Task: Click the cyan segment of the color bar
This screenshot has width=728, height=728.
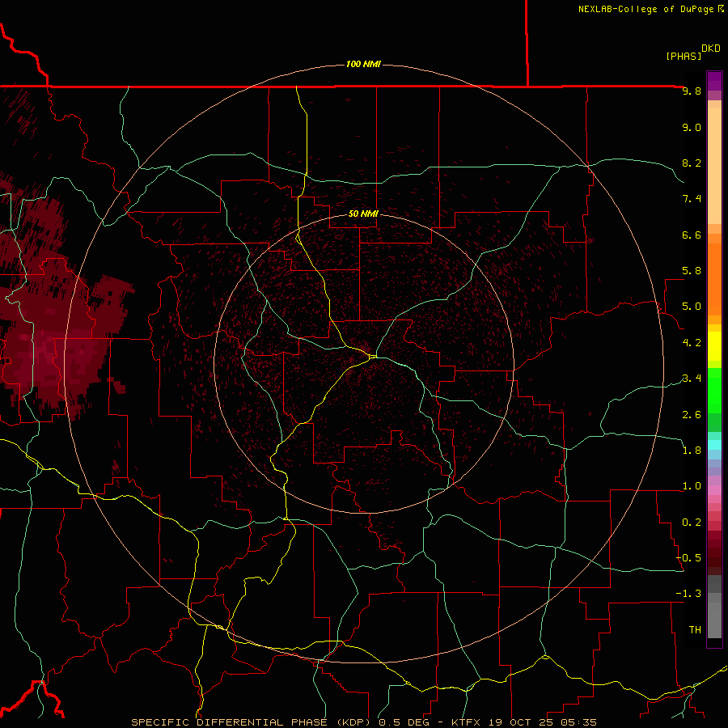Action: pos(714,445)
